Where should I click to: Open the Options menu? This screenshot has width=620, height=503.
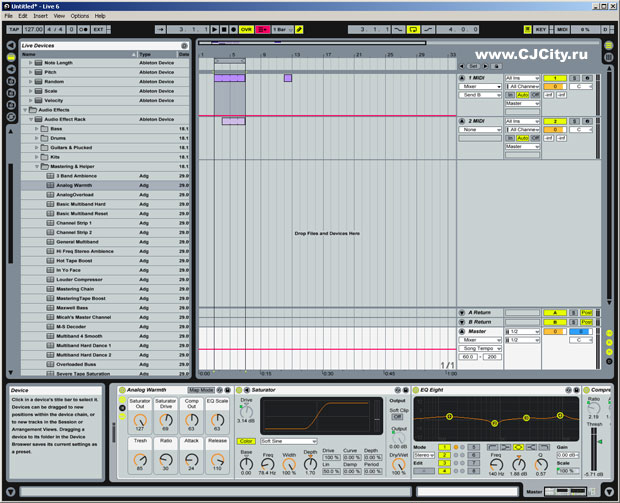coord(79,16)
